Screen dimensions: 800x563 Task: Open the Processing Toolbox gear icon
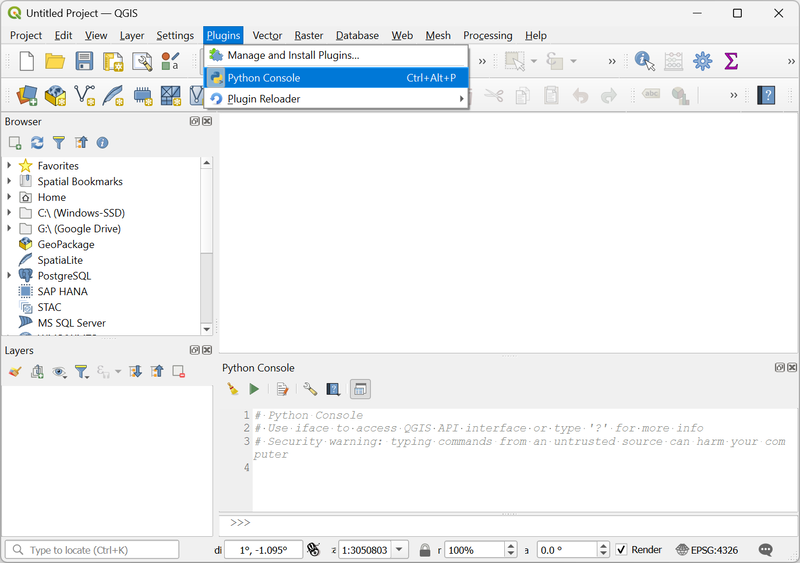[x=703, y=61]
